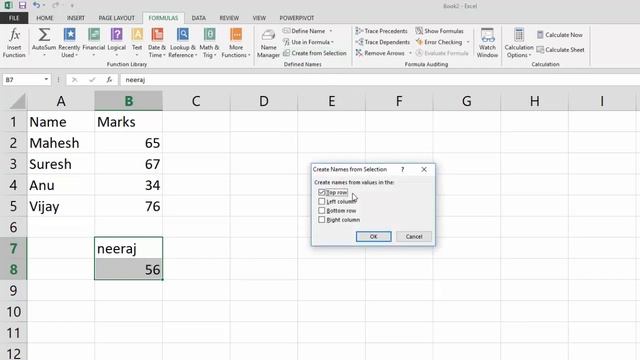
Task: Switch to the REVIEW tab
Action: (229, 18)
